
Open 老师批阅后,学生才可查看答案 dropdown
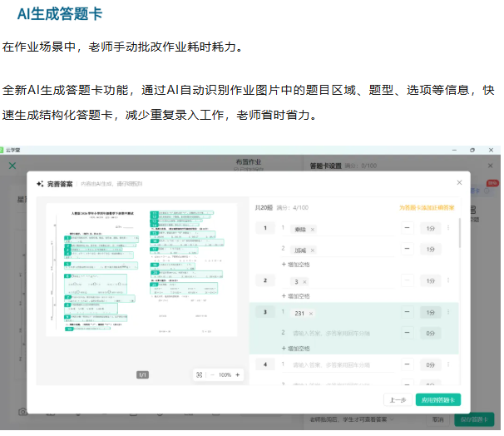[x=352, y=419]
